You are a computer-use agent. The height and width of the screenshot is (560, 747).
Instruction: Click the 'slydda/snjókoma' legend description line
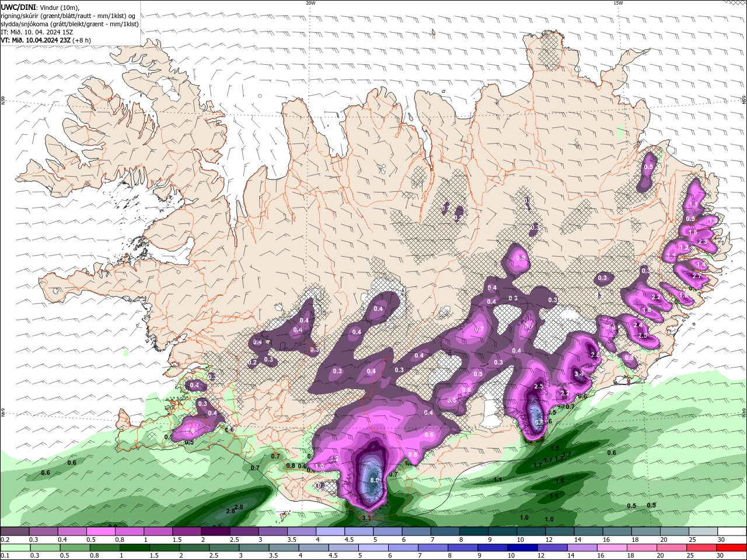point(69,24)
